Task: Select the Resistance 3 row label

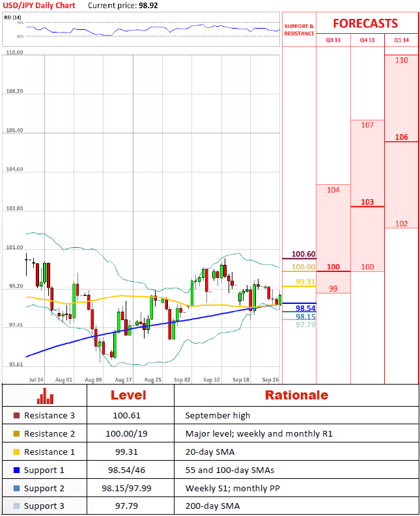Action: tap(49, 415)
